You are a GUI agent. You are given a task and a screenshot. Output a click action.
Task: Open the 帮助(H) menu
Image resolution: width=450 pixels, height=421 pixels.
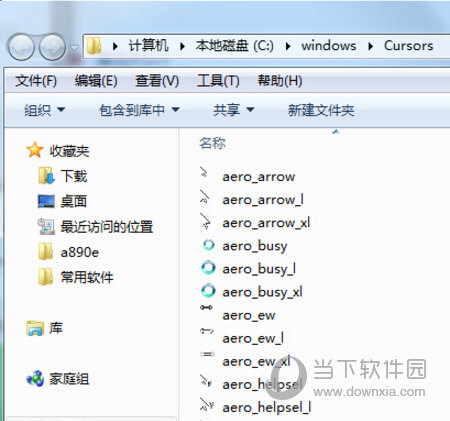pyautogui.click(x=280, y=81)
